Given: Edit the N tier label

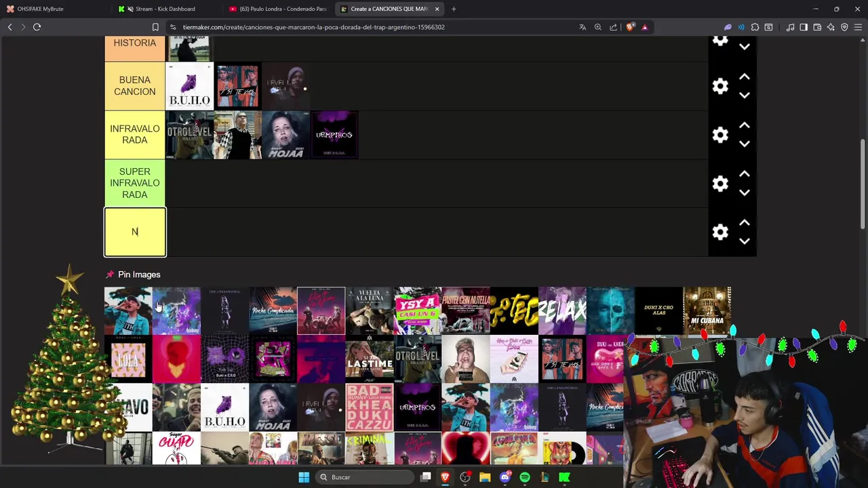Looking at the screenshot, I should tap(135, 232).
